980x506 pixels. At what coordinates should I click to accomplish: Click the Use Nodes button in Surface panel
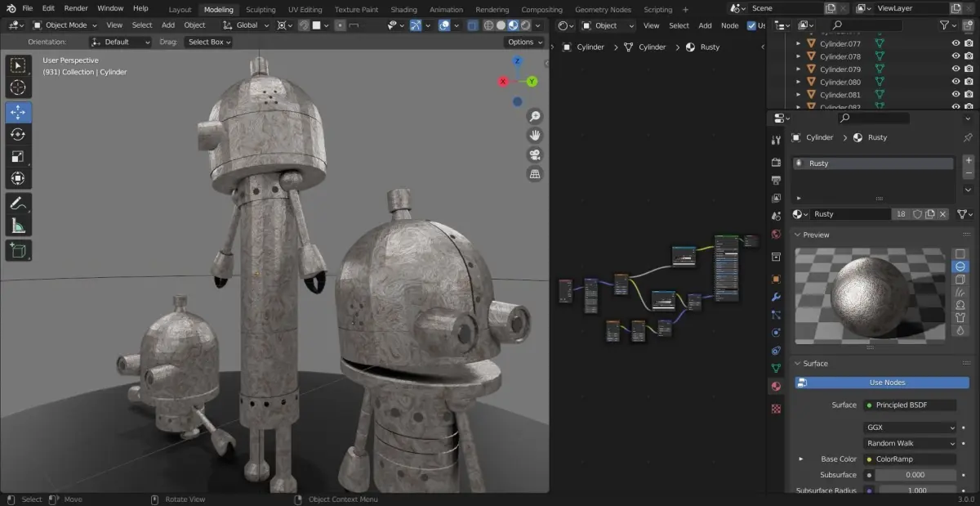pyautogui.click(x=882, y=383)
